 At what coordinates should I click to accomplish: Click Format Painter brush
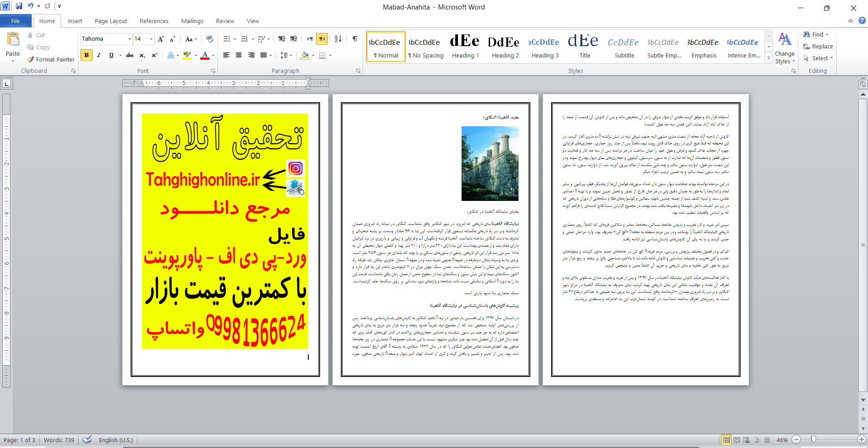[x=51, y=59]
